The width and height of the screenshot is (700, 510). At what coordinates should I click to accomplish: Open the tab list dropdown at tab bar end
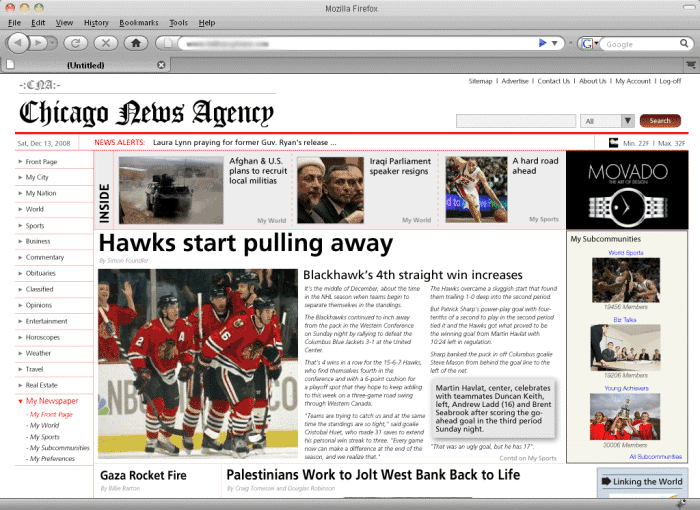pos(691,65)
